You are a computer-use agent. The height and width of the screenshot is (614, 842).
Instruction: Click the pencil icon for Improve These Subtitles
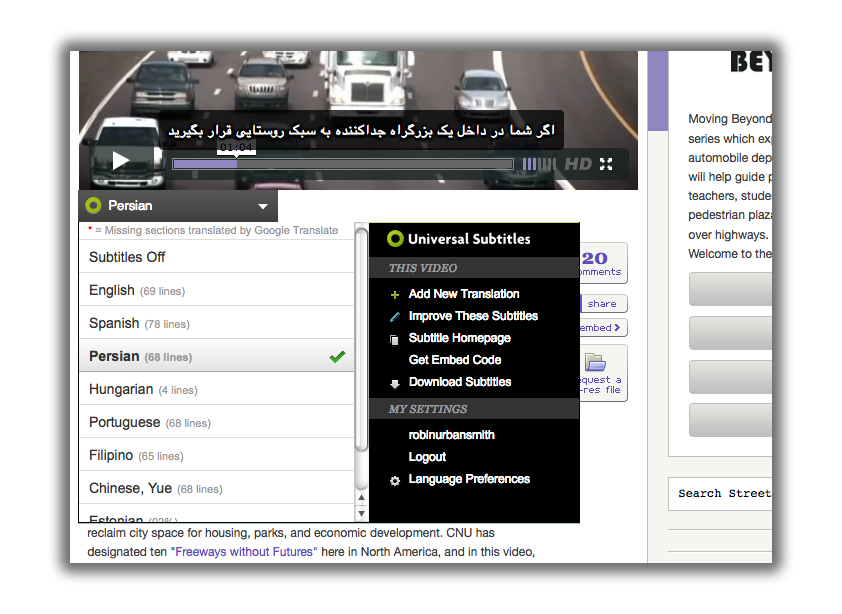(395, 317)
